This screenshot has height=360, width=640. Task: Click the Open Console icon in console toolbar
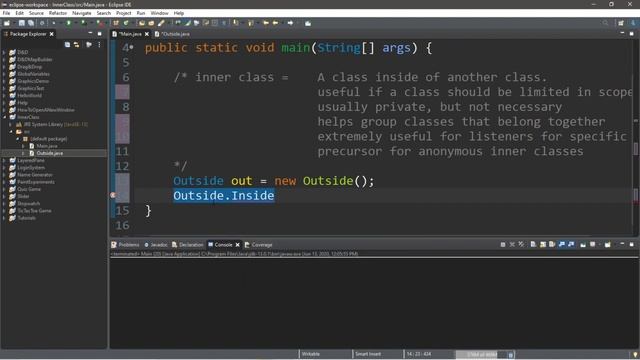click(x=608, y=244)
